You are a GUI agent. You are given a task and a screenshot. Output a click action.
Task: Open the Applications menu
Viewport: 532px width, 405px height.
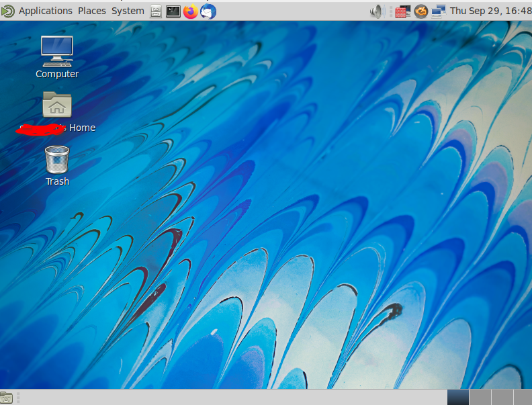coord(45,11)
